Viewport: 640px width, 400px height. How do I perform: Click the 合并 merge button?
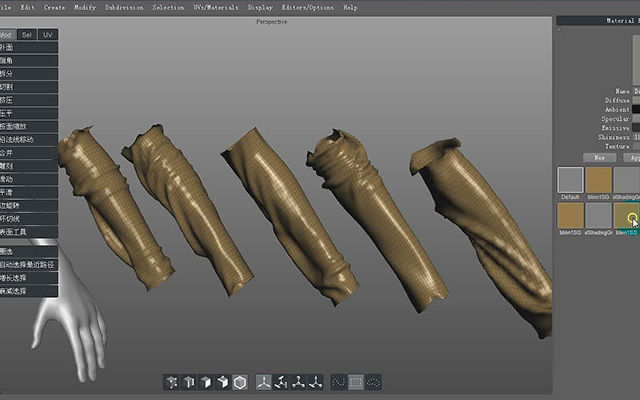point(29,153)
